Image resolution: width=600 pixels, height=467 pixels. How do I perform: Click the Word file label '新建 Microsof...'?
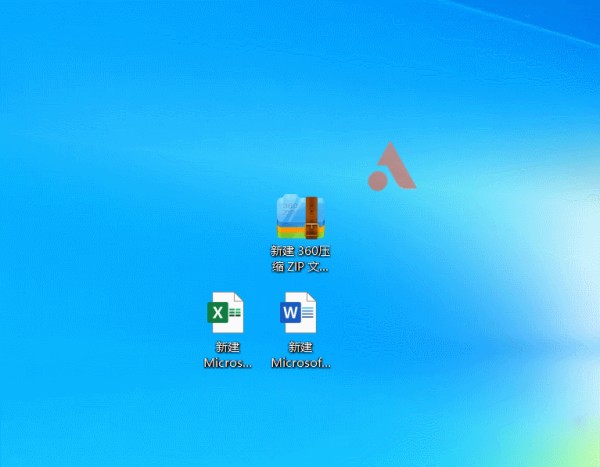point(301,355)
